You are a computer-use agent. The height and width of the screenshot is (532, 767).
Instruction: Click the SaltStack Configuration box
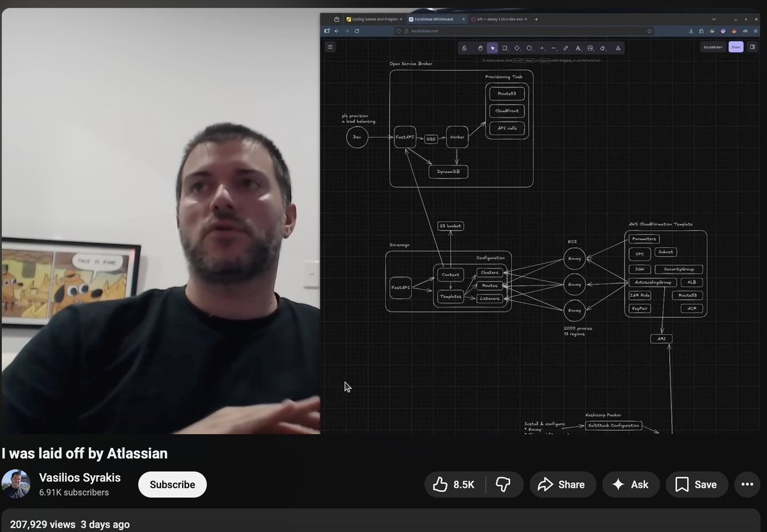[x=613, y=425]
